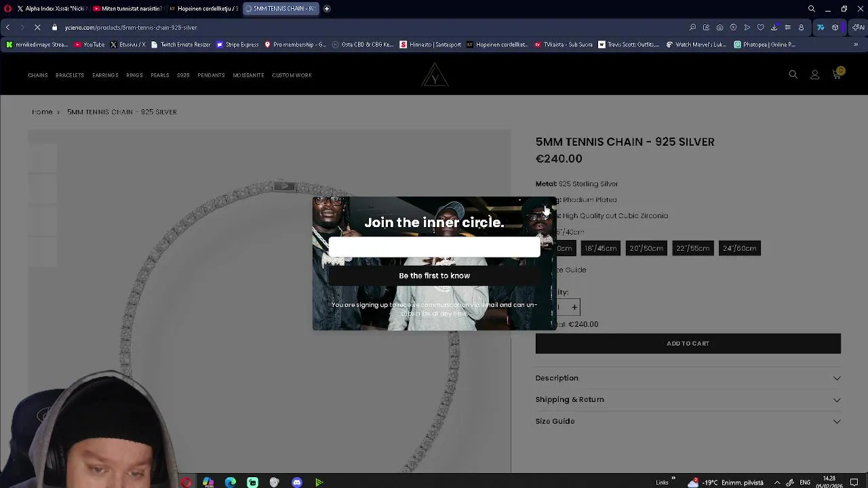The width and height of the screenshot is (868, 488).
Task: Select the 18"/45cm length option
Action: (x=601, y=248)
